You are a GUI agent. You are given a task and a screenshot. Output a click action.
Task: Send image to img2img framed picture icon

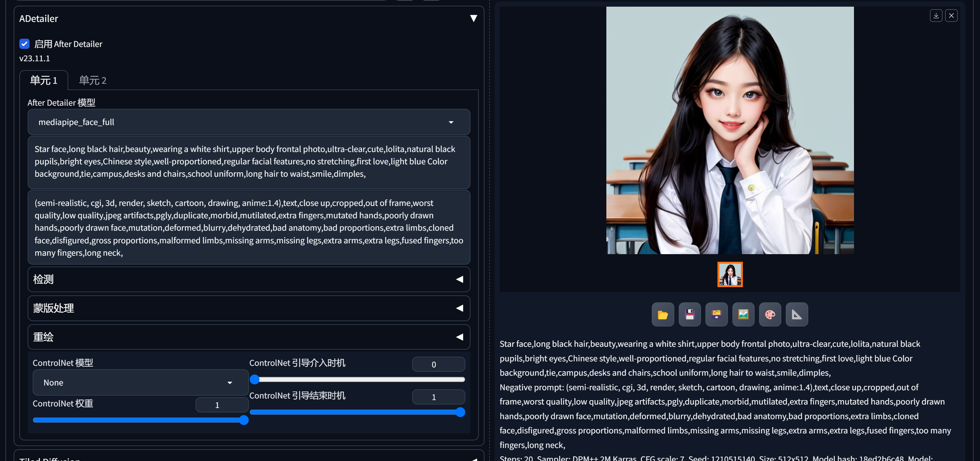(743, 314)
